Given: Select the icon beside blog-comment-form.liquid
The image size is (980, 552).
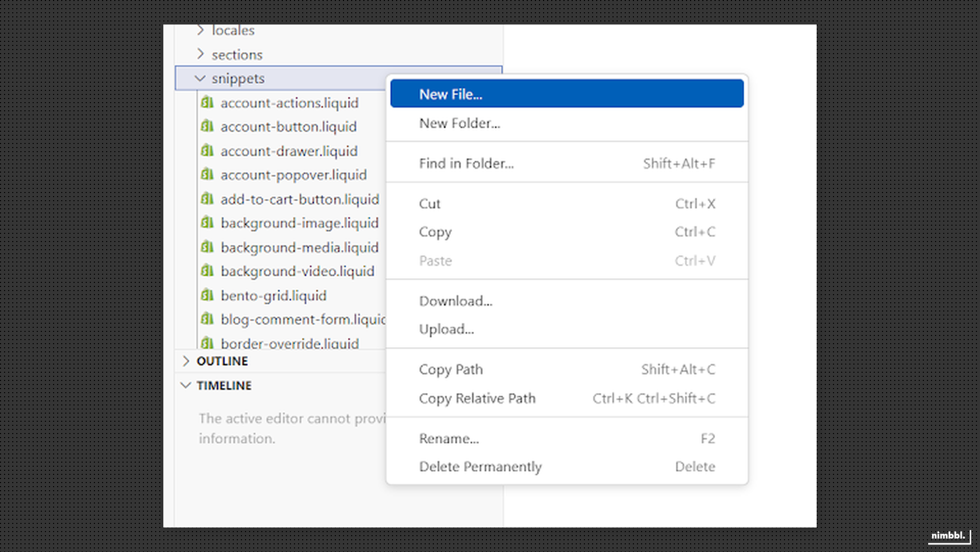Looking at the screenshot, I should pos(207,319).
